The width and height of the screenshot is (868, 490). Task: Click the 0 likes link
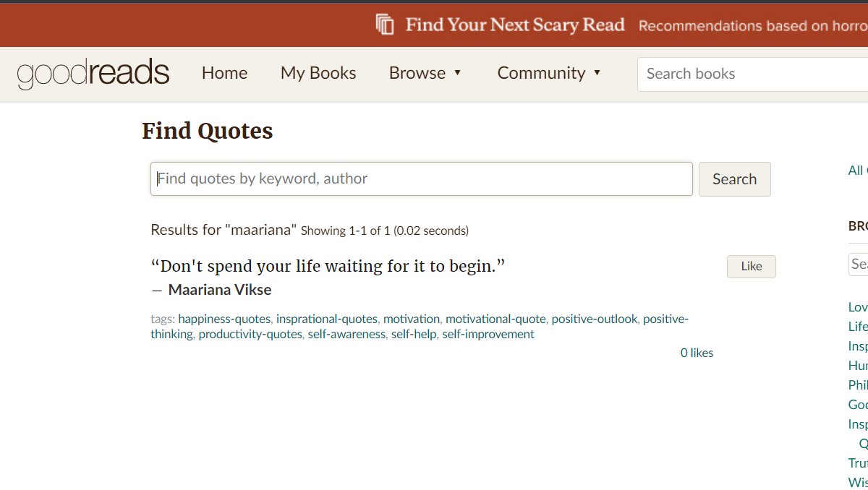pyautogui.click(x=697, y=353)
